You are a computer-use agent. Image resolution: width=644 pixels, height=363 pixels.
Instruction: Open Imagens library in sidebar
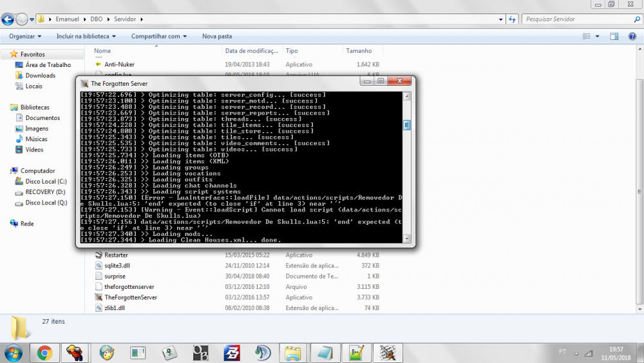pyautogui.click(x=37, y=129)
